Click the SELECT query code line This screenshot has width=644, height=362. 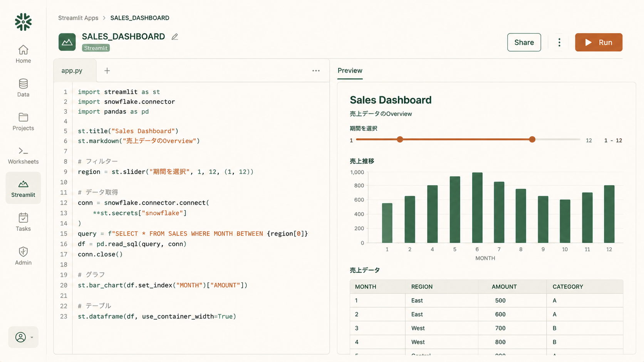[193, 234]
